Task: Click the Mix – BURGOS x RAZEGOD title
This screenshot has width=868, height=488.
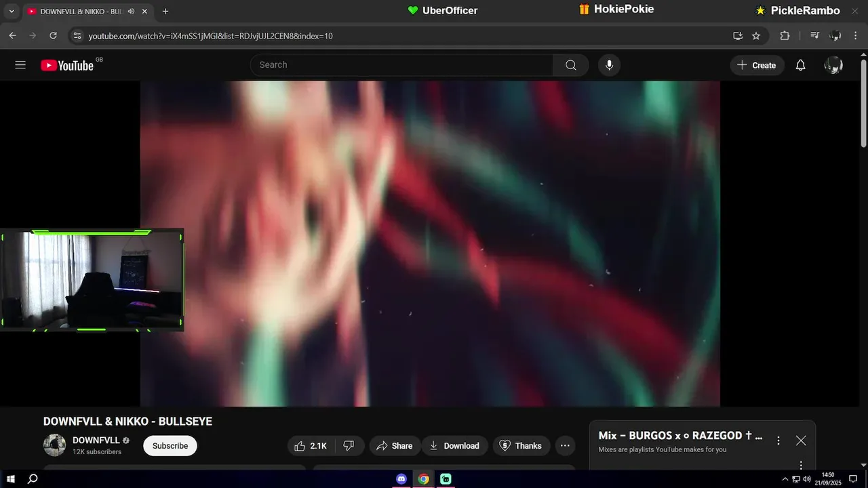Action: [680, 436]
